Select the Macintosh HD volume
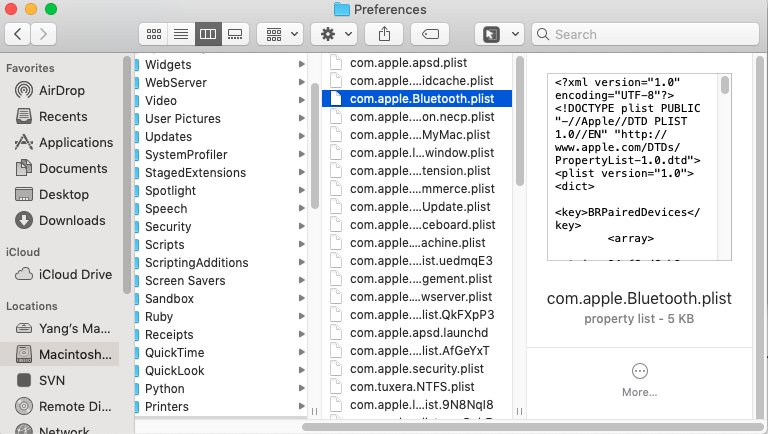This screenshot has width=768, height=434. click(60, 354)
